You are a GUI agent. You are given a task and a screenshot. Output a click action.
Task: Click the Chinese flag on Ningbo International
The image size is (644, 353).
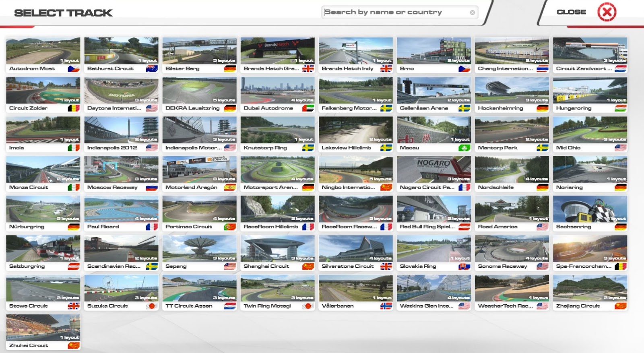coord(386,187)
